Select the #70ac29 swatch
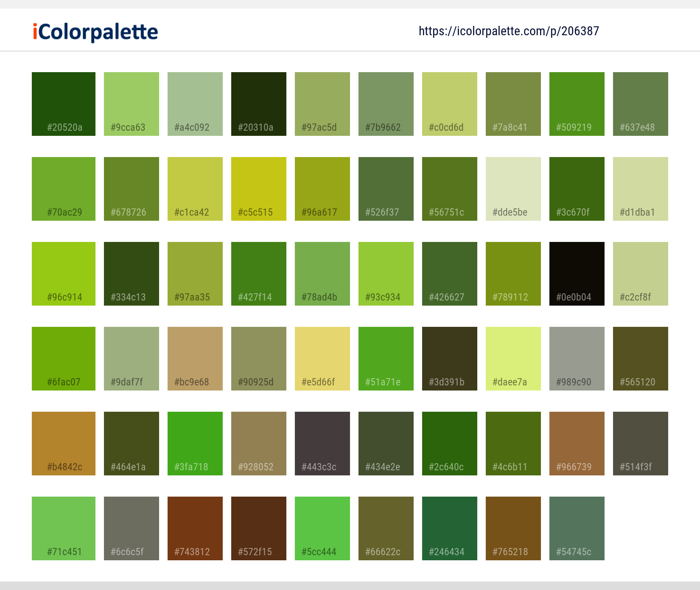 tap(64, 189)
